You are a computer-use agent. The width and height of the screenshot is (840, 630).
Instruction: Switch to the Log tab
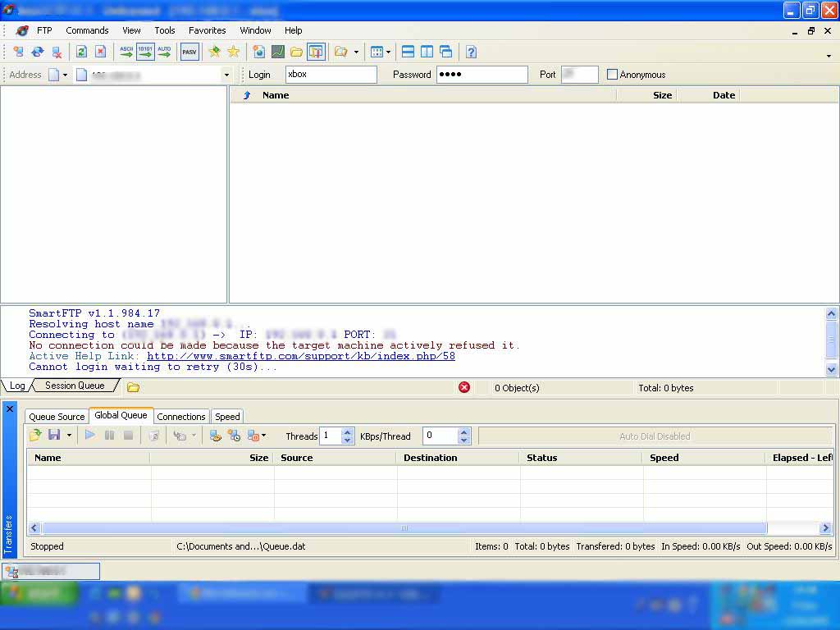17,386
